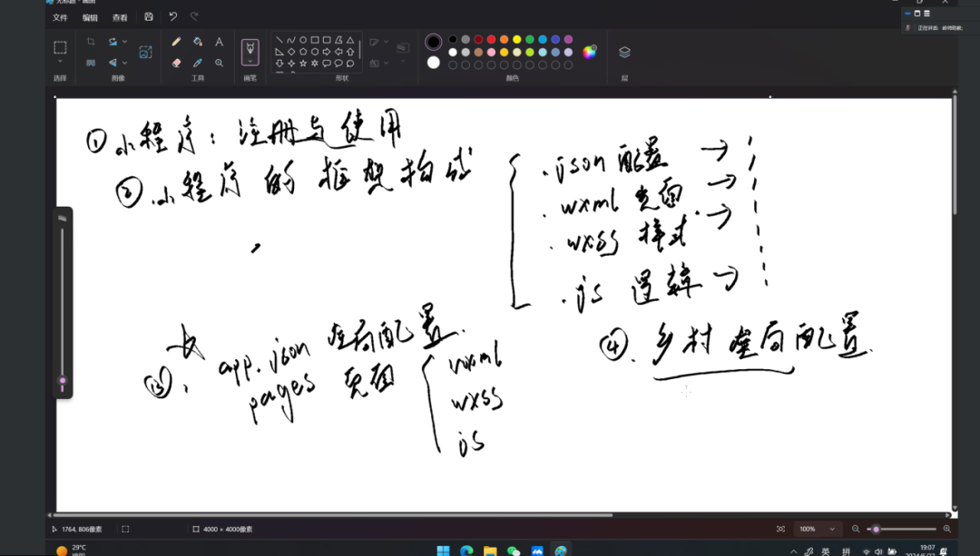Pick the Line shape
This screenshot has height=556, width=980.
279,40
